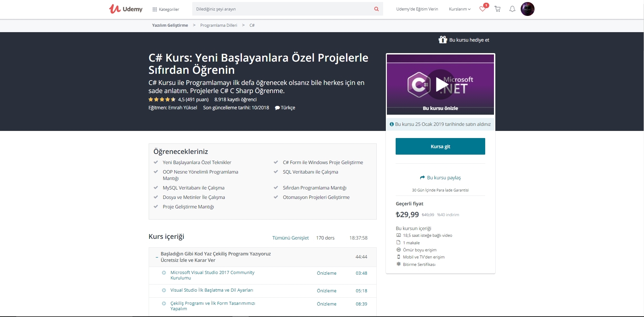Go to Yazılım Geliştirme breadcrumb
644x317 pixels.
(x=170, y=25)
